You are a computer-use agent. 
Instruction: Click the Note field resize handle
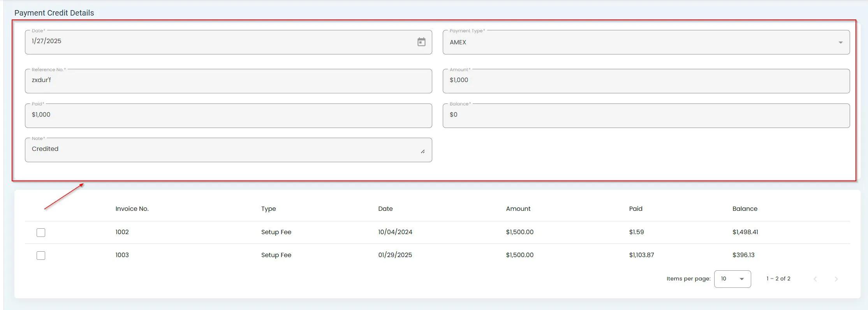pyautogui.click(x=423, y=151)
